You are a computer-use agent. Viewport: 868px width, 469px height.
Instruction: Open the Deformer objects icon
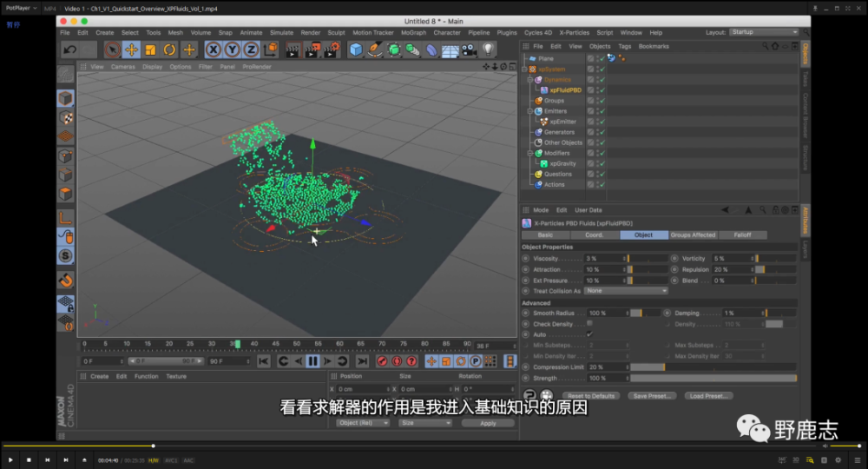click(431, 50)
